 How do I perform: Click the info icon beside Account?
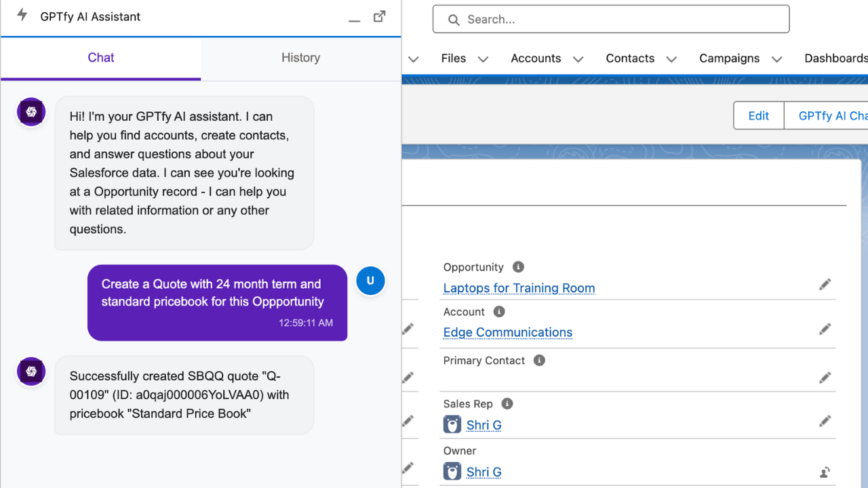tap(499, 312)
